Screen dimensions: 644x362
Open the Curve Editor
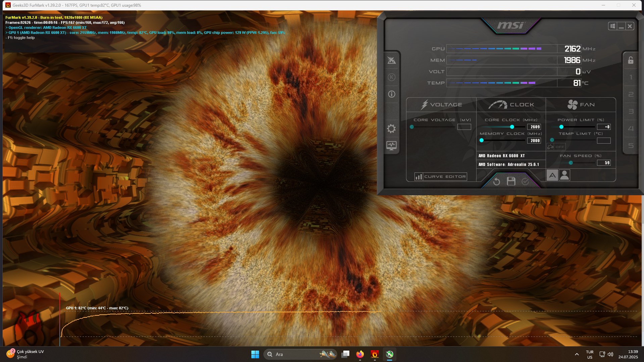[x=441, y=176]
